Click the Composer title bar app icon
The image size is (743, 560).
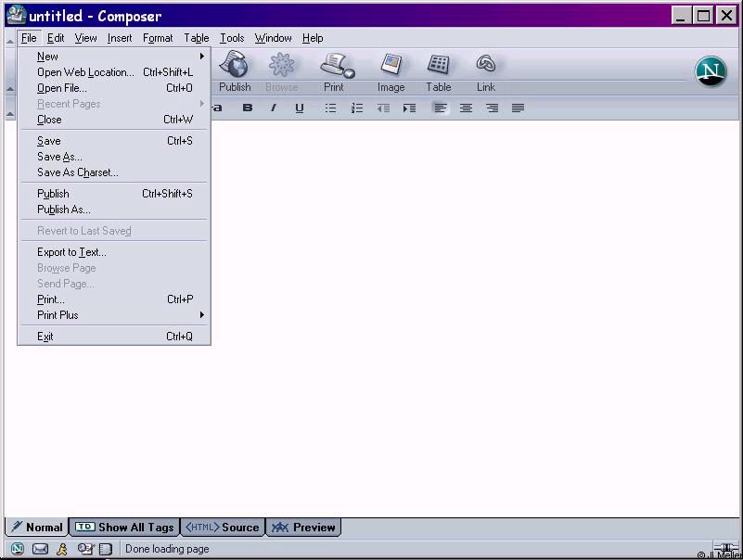coord(17,15)
